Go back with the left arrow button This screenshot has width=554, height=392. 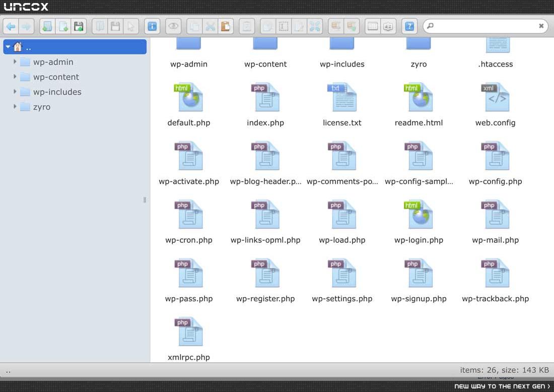[x=11, y=26]
